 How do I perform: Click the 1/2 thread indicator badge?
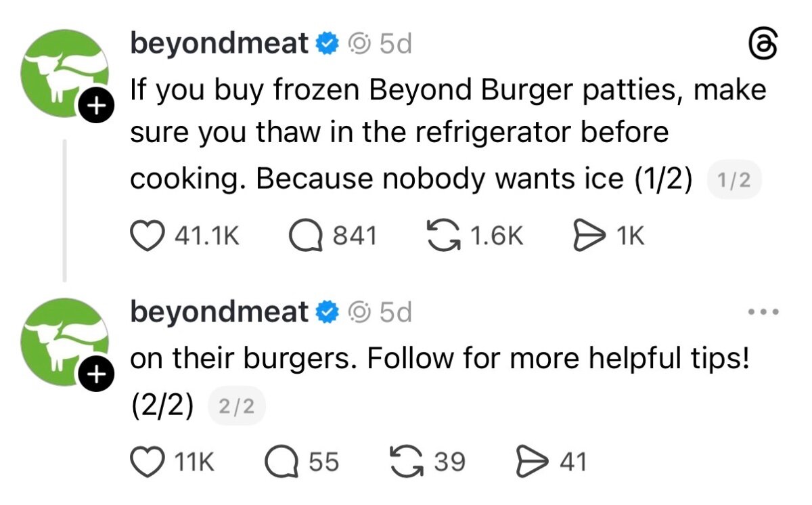pyautogui.click(x=734, y=181)
